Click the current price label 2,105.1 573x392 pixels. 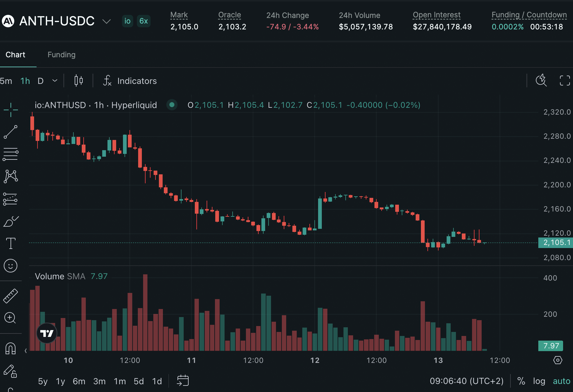pos(556,242)
